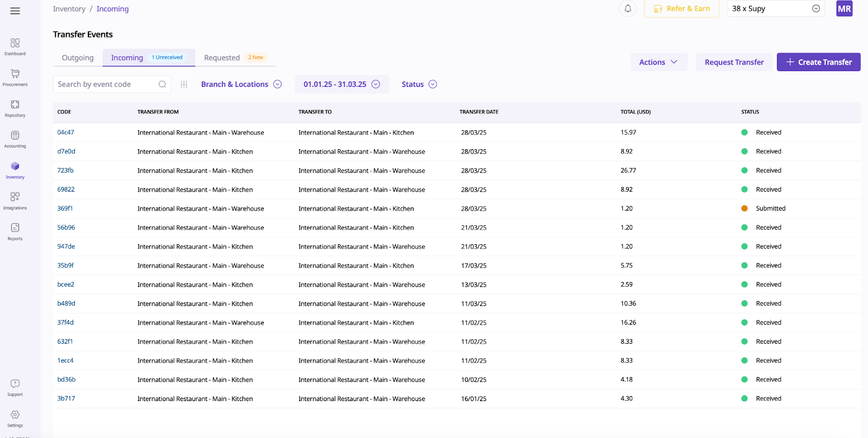Switch to the Outgoing tab
This screenshot has width=868, height=438.
(x=78, y=58)
